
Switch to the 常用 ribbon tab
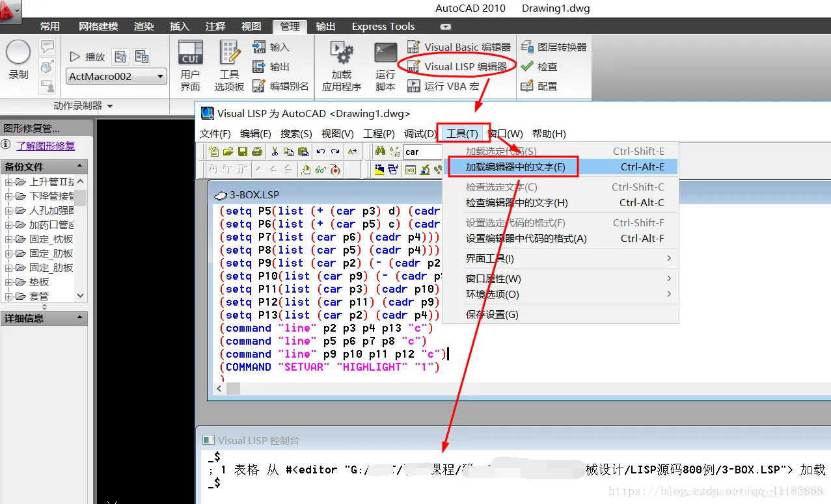[50, 27]
